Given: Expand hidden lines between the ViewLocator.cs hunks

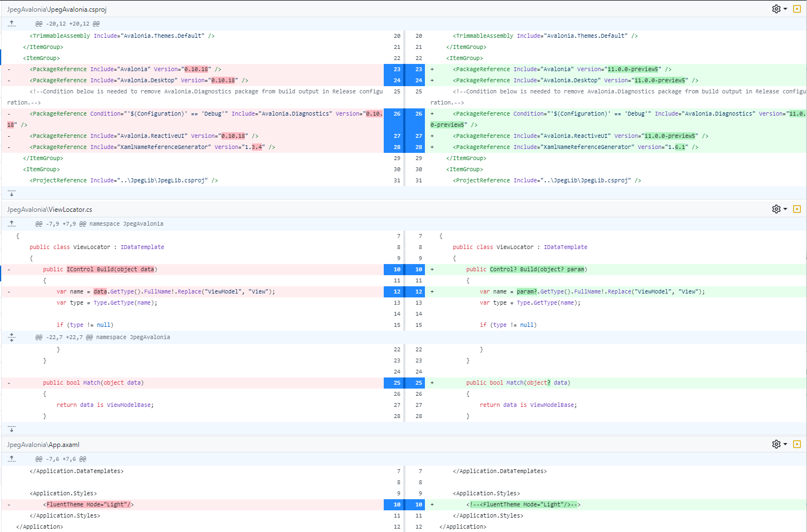Looking at the screenshot, I should [x=12, y=337].
